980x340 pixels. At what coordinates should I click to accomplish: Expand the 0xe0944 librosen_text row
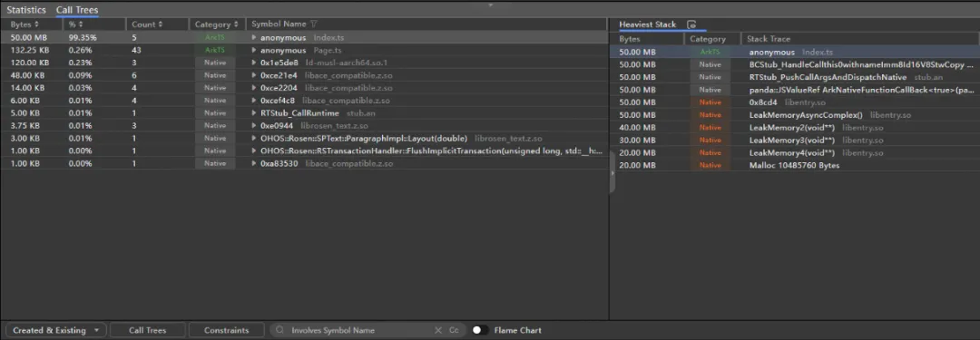[x=254, y=126]
